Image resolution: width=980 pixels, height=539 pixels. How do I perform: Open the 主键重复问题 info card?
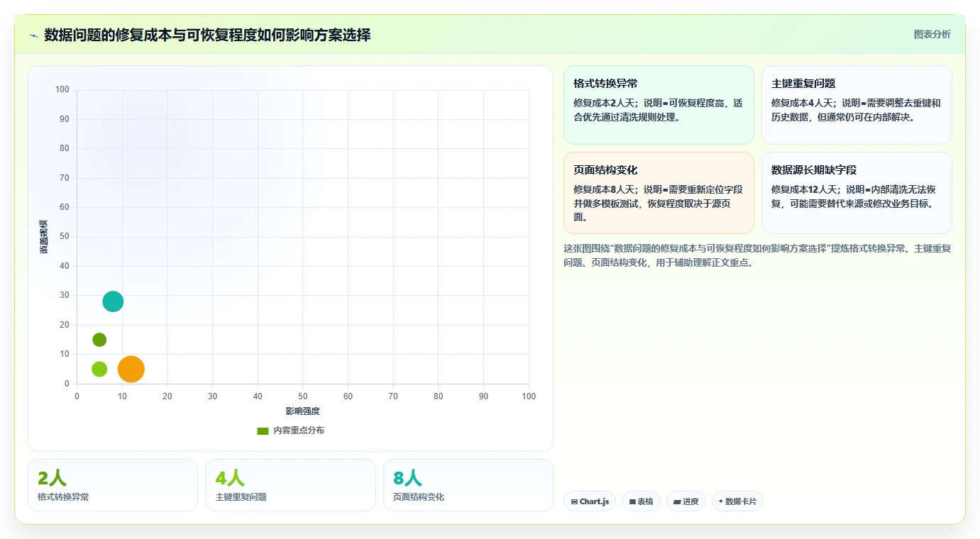tap(857, 105)
